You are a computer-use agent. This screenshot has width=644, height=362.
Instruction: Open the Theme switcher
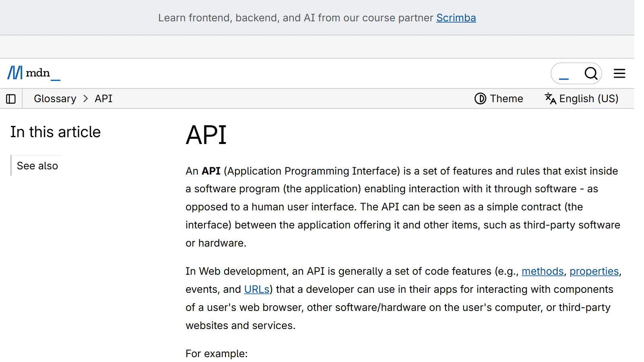point(499,99)
